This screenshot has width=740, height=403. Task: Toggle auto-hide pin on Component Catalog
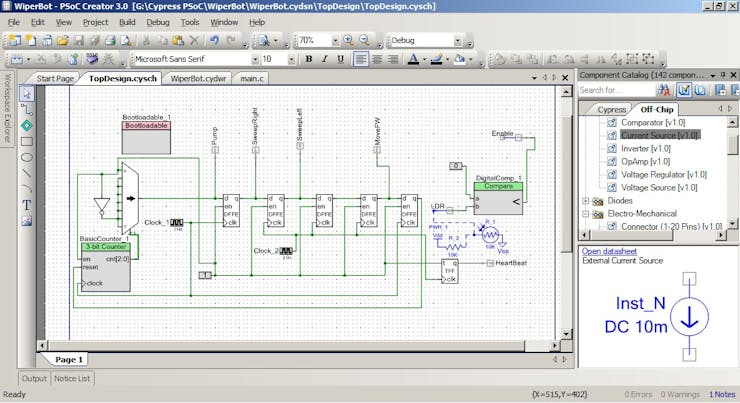723,75
